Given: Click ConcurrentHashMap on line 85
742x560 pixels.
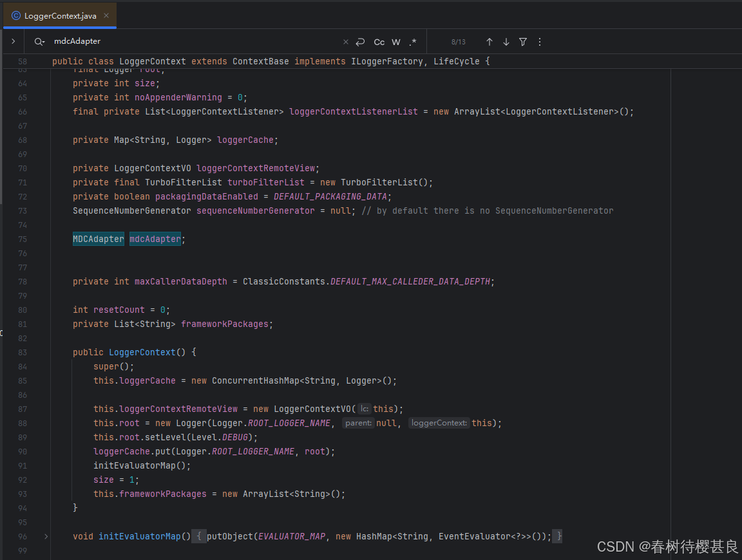Looking at the screenshot, I should coord(256,381).
